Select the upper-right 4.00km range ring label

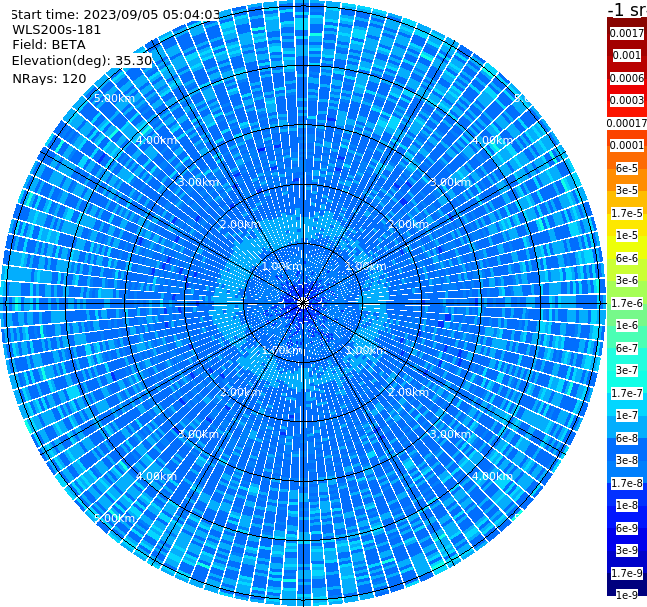click(492, 140)
